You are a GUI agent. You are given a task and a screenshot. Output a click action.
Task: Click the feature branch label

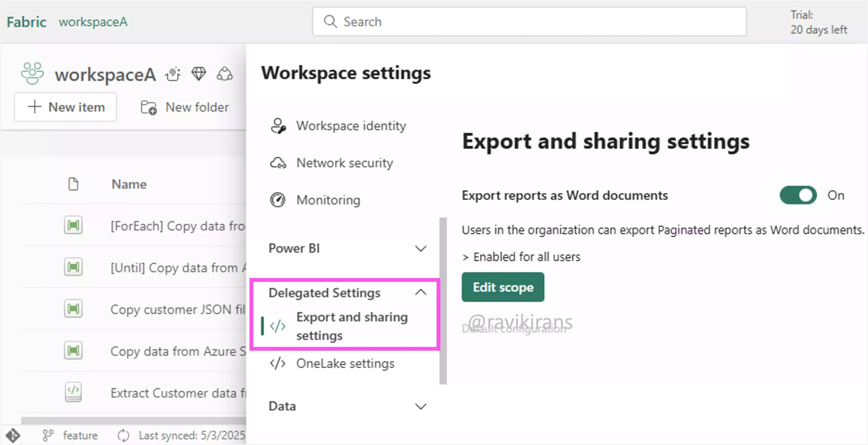[80, 436]
